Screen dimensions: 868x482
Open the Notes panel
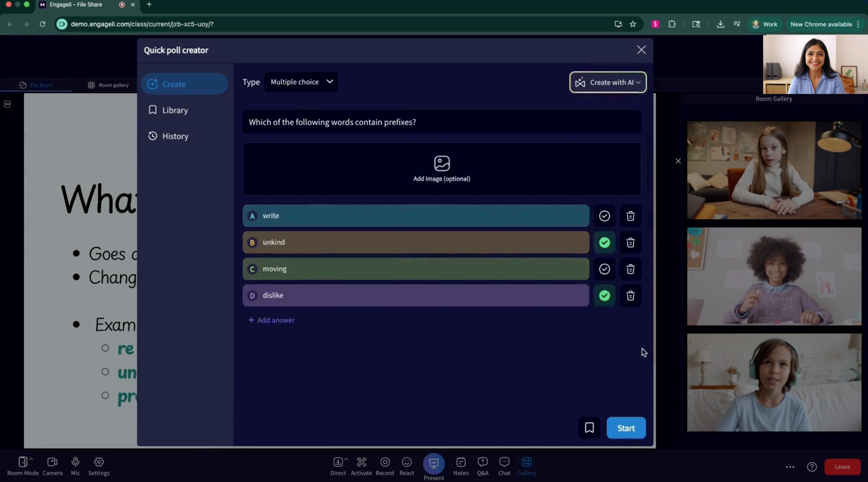pos(461,467)
